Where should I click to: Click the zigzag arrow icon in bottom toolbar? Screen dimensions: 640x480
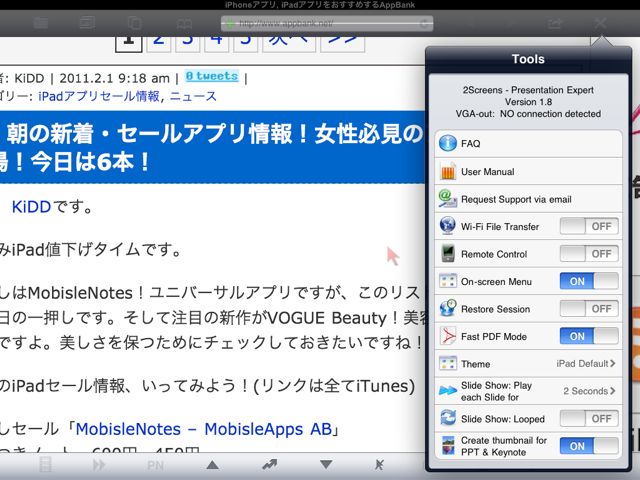pos(269,464)
